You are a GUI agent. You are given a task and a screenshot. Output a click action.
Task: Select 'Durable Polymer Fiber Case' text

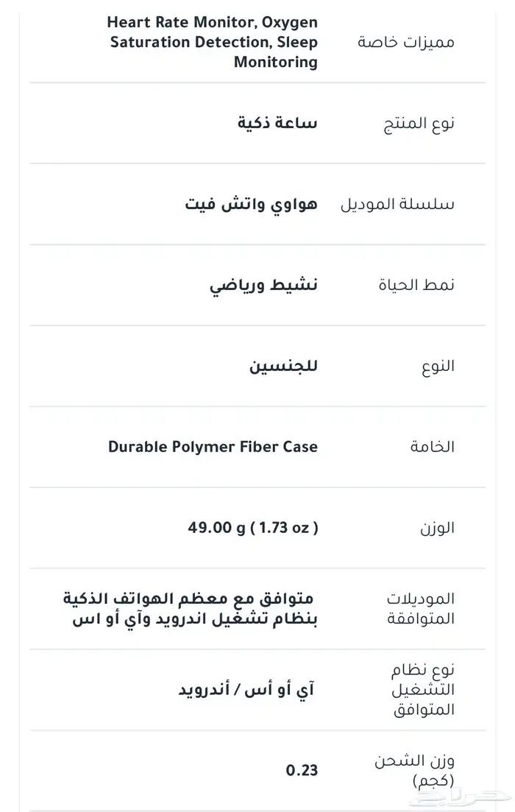213,447
